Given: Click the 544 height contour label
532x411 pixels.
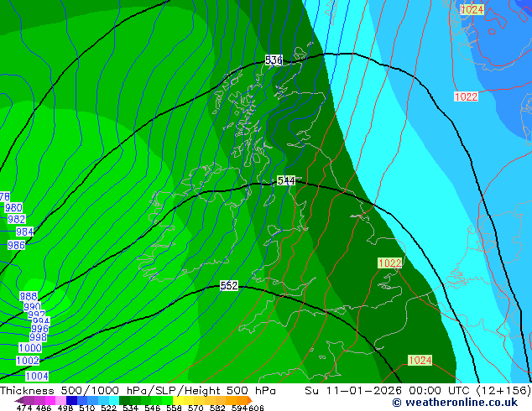Looking at the screenshot, I should [286, 180].
